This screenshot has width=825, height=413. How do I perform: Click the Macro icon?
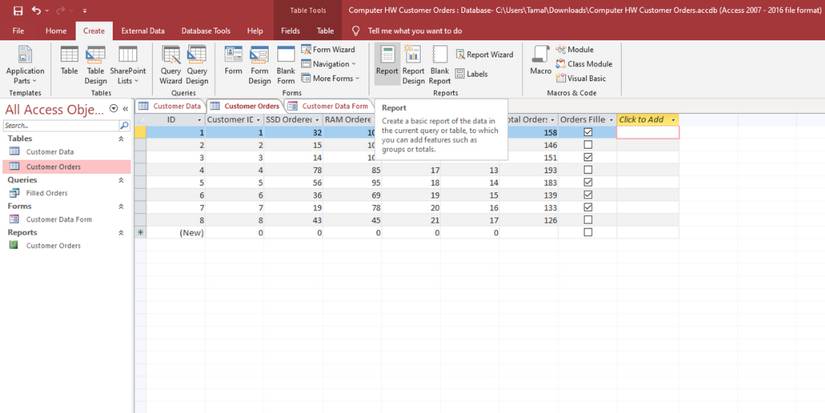click(540, 61)
